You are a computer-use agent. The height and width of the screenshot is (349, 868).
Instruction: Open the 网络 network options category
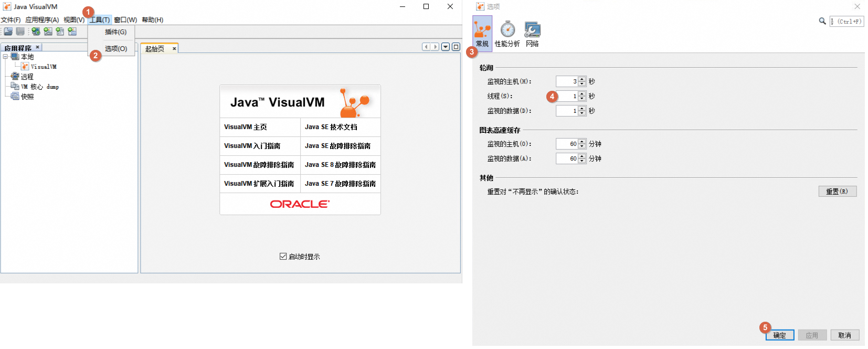(x=532, y=34)
